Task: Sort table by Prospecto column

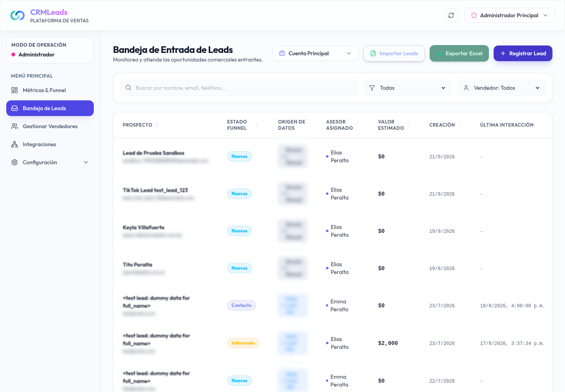Action: coord(140,125)
